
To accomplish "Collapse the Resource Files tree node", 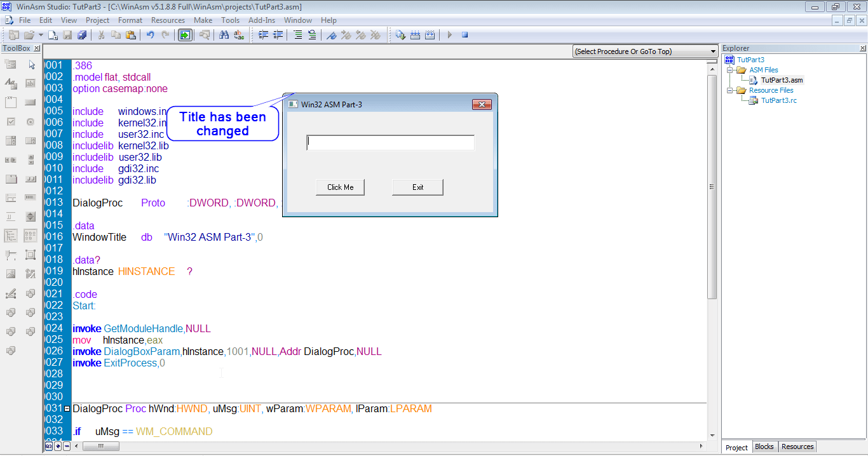I will 730,90.
